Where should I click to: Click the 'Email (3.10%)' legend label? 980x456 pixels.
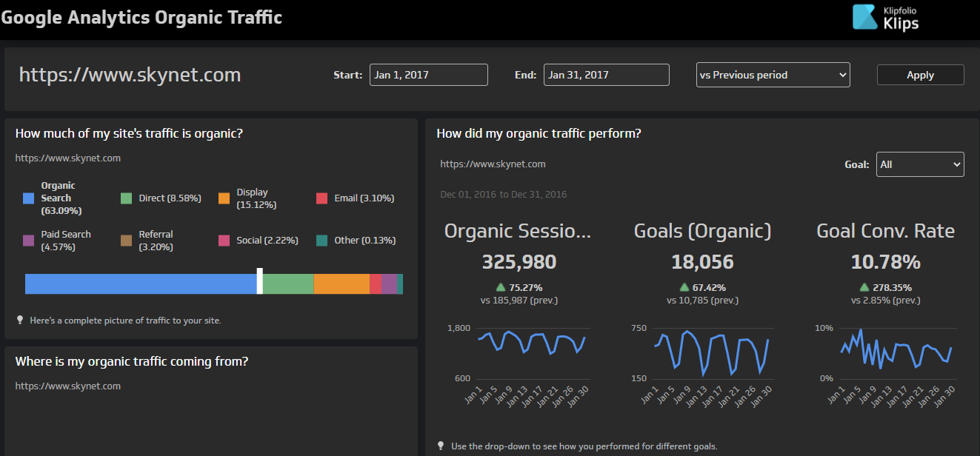point(364,198)
